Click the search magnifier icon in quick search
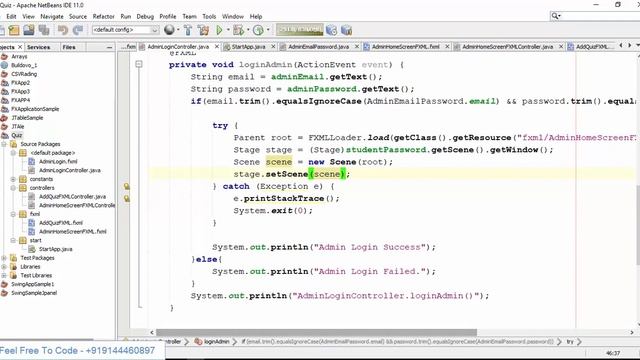The height and width of the screenshot is (360, 640). pyautogui.click(x=555, y=16)
